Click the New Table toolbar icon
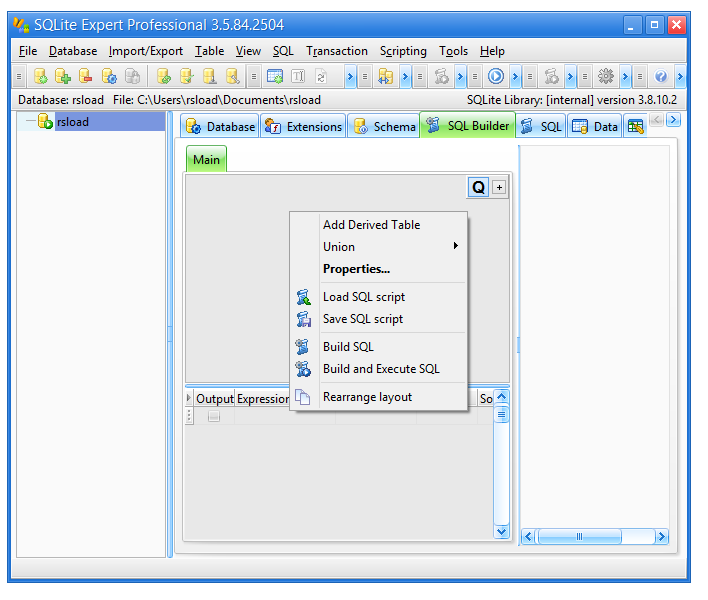The height and width of the screenshot is (600, 708). point(275,76)
